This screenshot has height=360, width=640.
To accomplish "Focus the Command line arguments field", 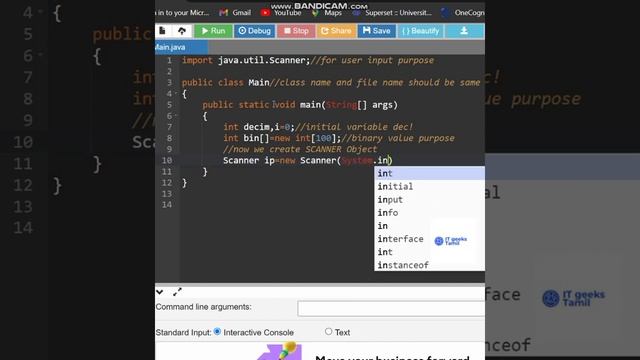I will coord(391,309).
